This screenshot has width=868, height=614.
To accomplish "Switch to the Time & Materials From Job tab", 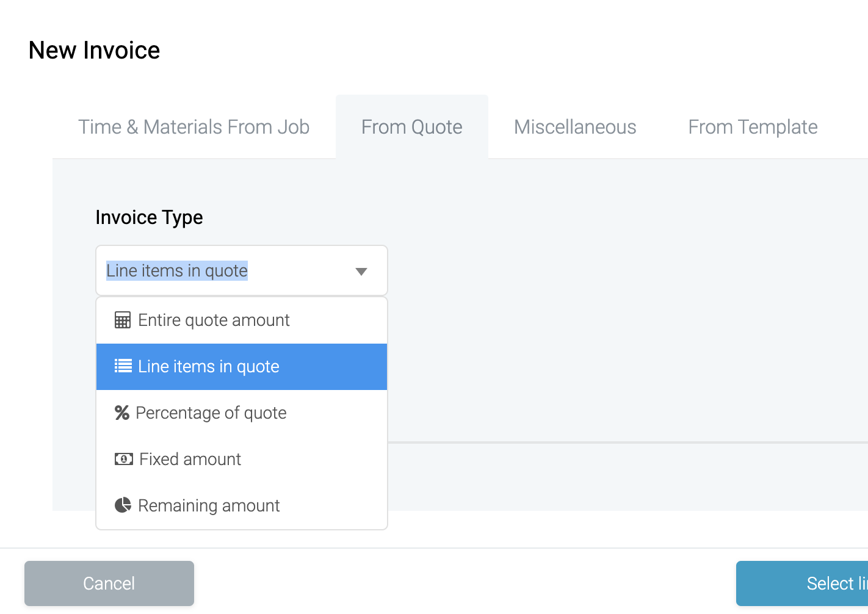I will click(x=194, y=127).
